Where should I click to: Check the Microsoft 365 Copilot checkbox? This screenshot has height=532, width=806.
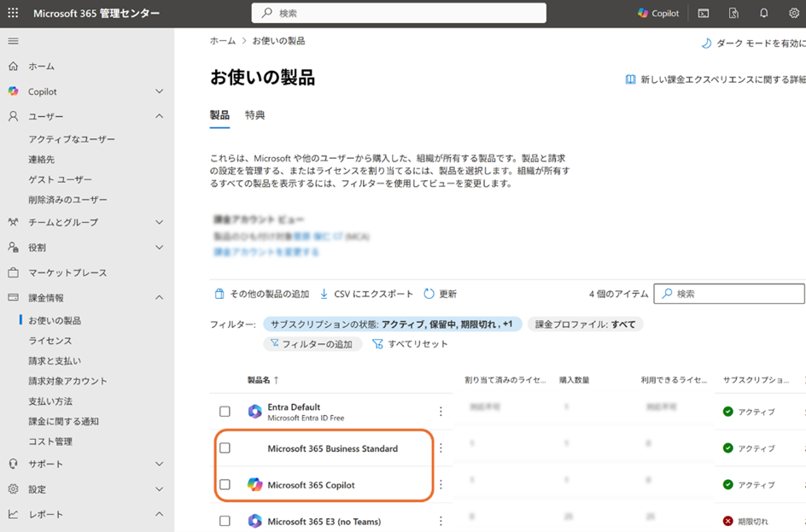click(x=225, y=485)
